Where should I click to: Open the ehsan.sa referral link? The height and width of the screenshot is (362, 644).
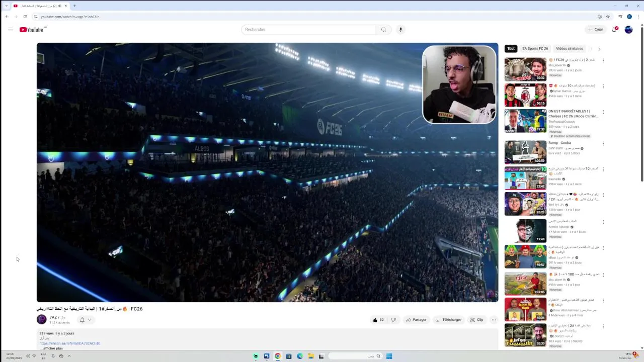(x=70, y=343)
